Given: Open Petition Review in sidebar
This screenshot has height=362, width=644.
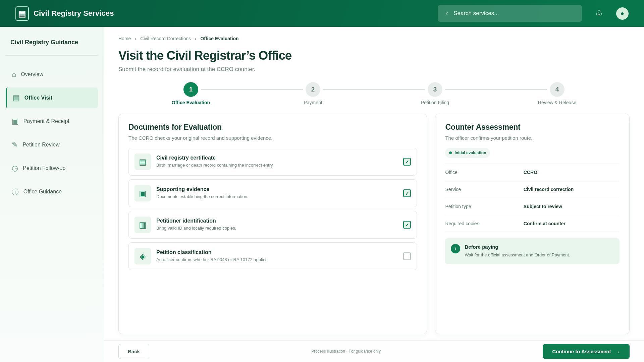Looking at the screenshot, I should click(x=52, y=145).
